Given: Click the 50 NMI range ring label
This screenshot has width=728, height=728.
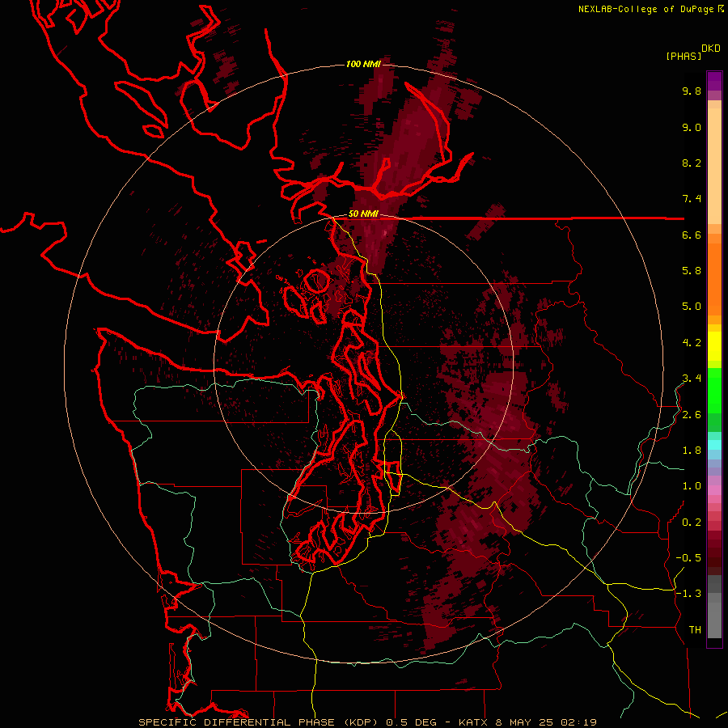Looking at the screenshot, I should point(363,214).
